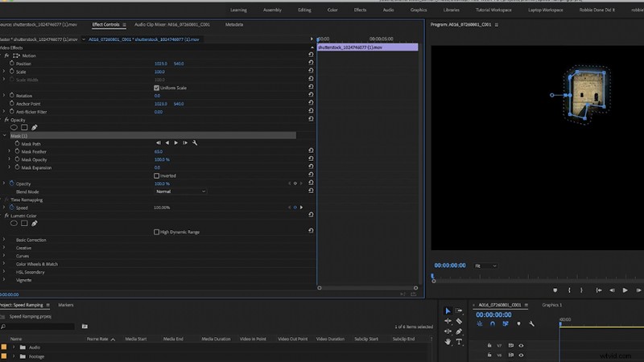Select the Pen tool in tools panel
Screen dimensions: 644x362
coord(459,331)
